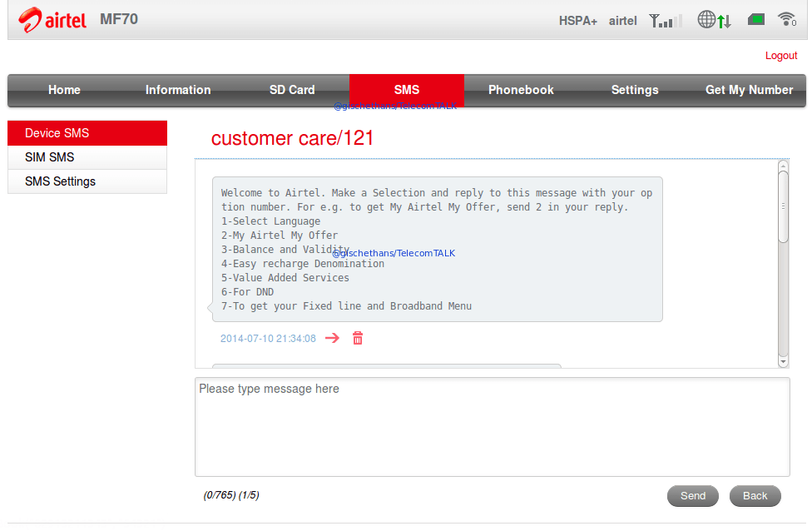Viewport: 812px width, 531px height.
Task: Click the MF70 model label
Action: pos(119,19)
